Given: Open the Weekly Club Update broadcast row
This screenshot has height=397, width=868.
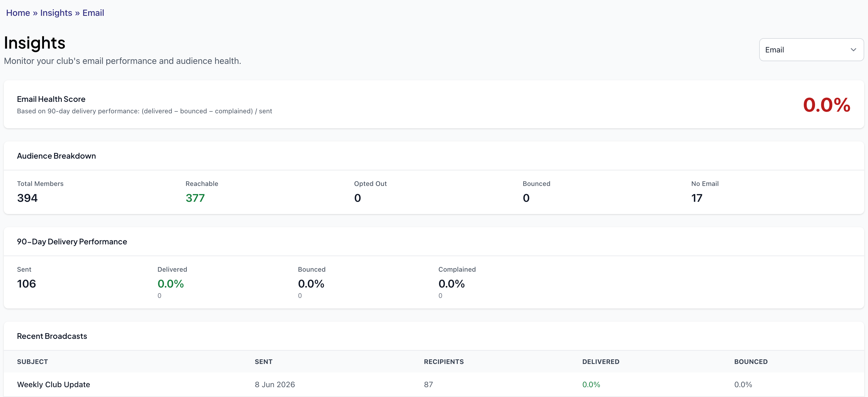Looking at the screenshot, I should click(x=434, y=384).
